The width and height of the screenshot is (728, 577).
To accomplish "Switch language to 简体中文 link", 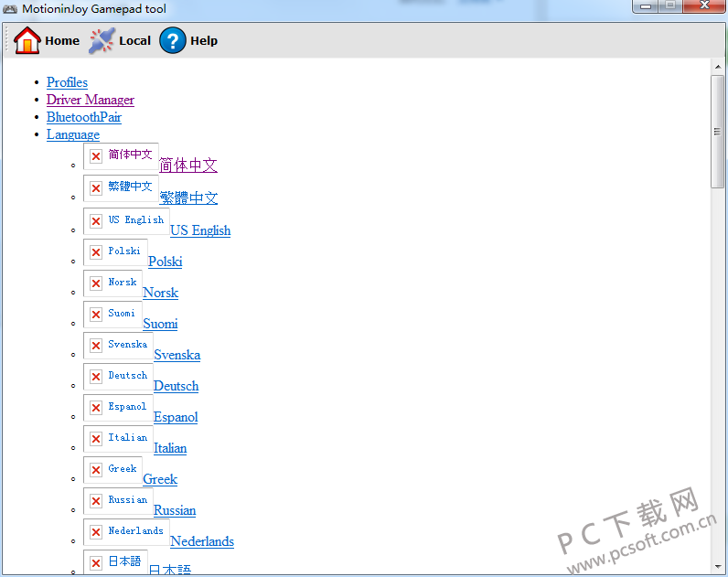I will click(188, 165).
